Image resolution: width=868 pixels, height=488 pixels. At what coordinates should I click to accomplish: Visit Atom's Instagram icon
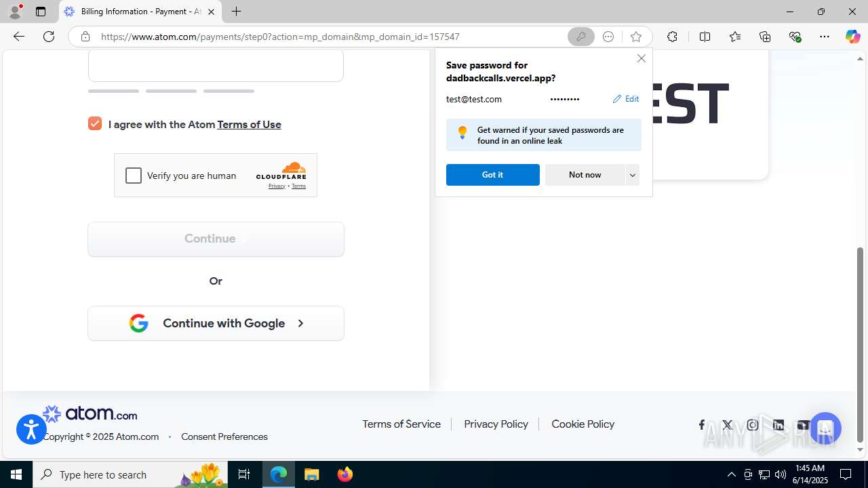point(753,425)
